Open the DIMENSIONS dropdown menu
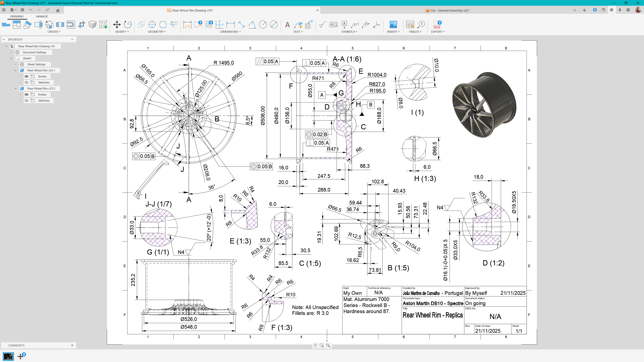The width and height of the screenshot is (644, 362). [x=230, y=32]
